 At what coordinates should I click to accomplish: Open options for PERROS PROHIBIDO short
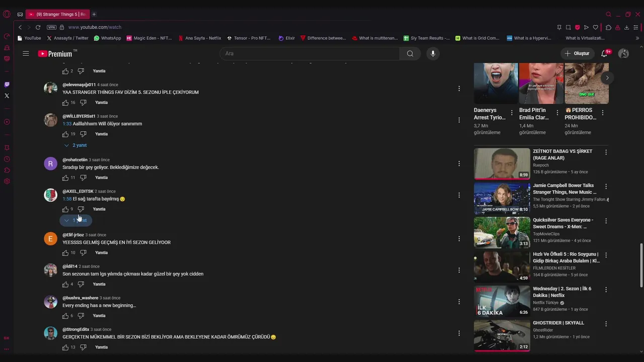[603, 113]
